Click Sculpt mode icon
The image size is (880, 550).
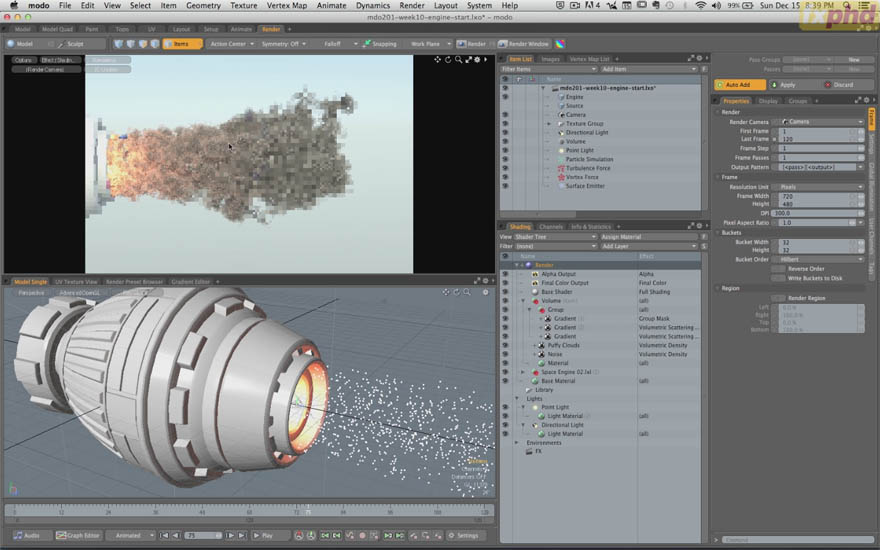pyautogui.click(x=61, y=44)
